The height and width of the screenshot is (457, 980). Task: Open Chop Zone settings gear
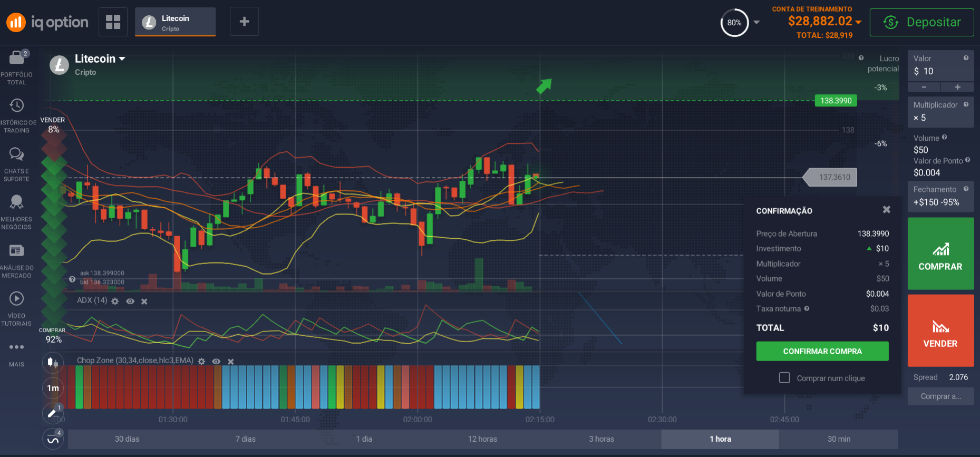click(201, 361)
